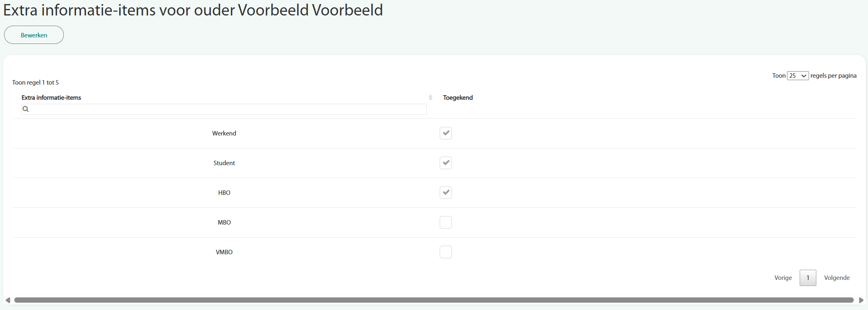Viewport: 868px width, 310px height.
Task: Select page number 1
Action: pos(808,278)
